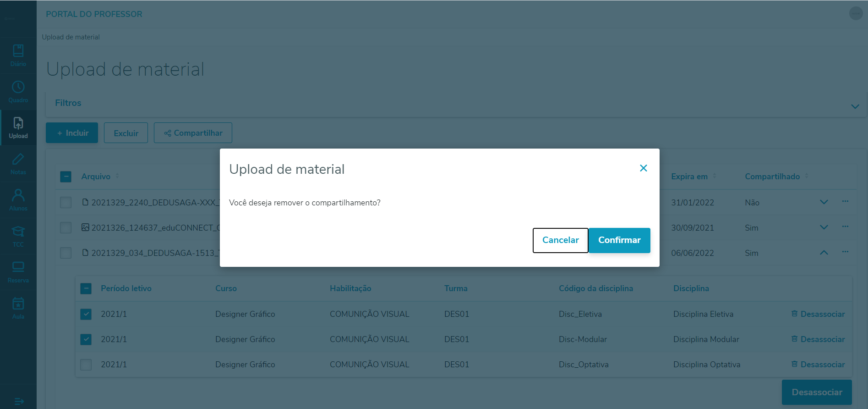
Task: Open TCC graduation cap icon
Action: 18,236
